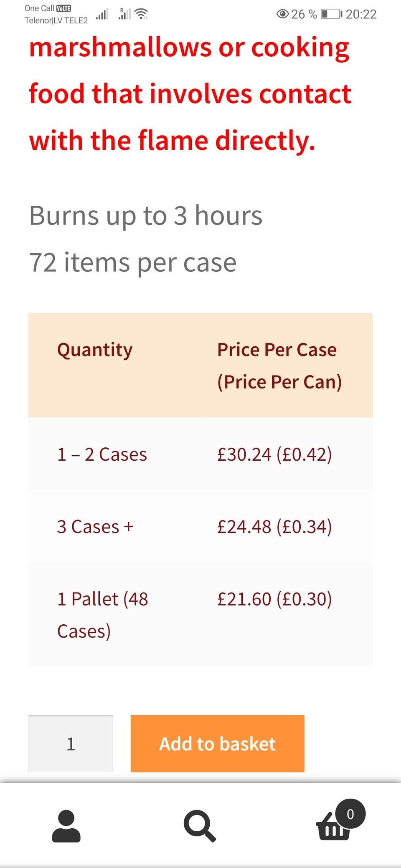Screen dimensions: 401x868
Task: Tap the £30.24 (£0.42) price cell
Action: (x=274, y=454)
